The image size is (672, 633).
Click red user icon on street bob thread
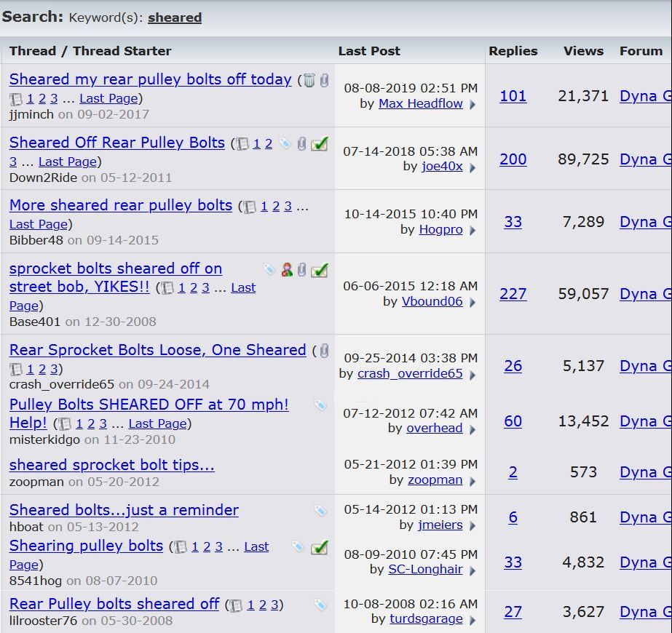pyautogui.click(x=287, y=270)
